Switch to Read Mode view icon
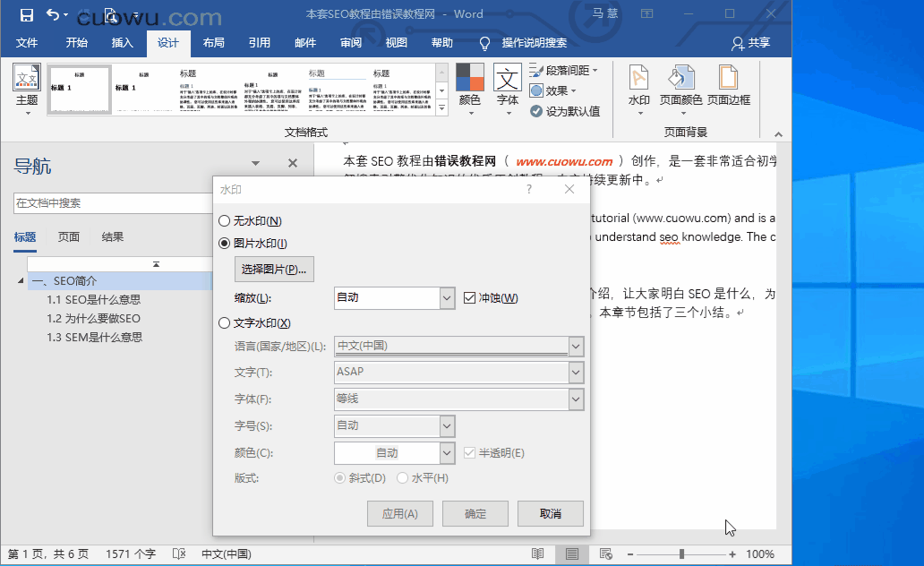Viewport: 924px width, 566px height. tap(537, 553)
